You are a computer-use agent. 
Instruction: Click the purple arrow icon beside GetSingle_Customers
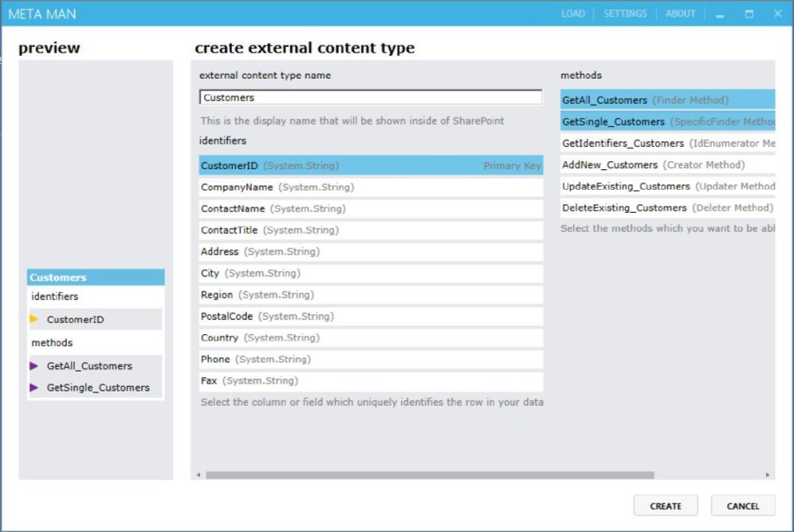tap(35, 387)
